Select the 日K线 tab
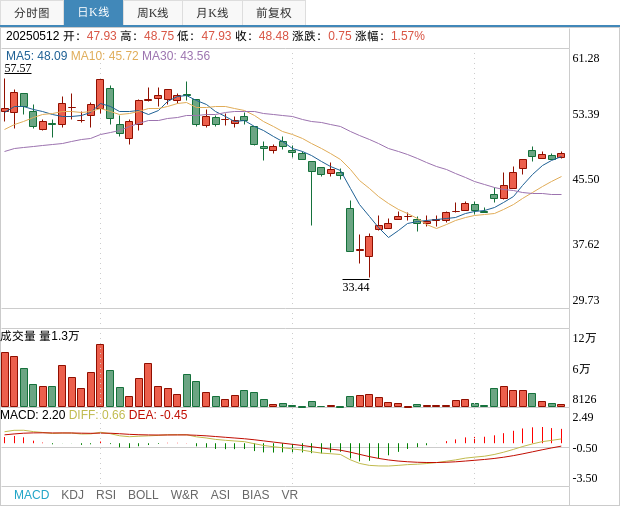The height and width of the screenshot is (506, 620). tap(93, 13)
